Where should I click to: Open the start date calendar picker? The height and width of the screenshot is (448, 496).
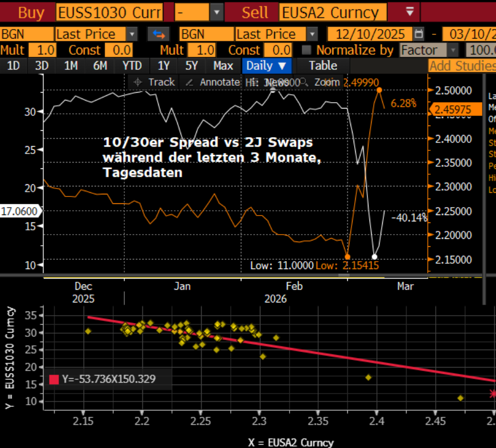[419, 34]
